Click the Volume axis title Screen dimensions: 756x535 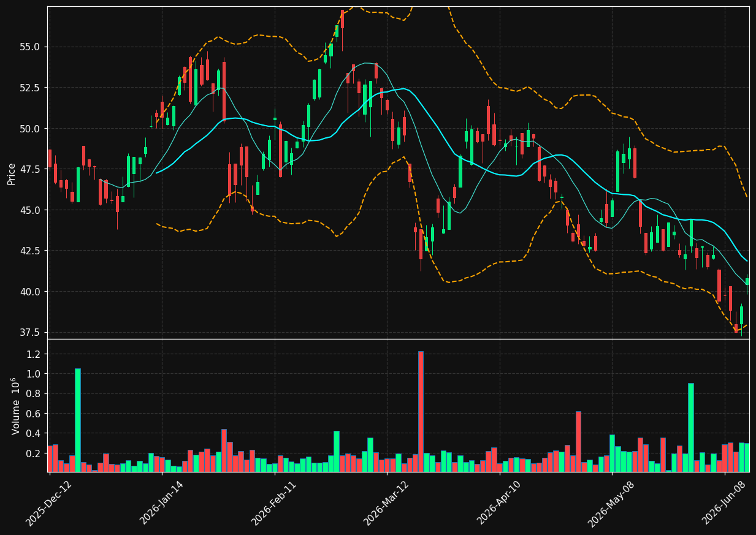pyautogui.click(x=16, y=406)
